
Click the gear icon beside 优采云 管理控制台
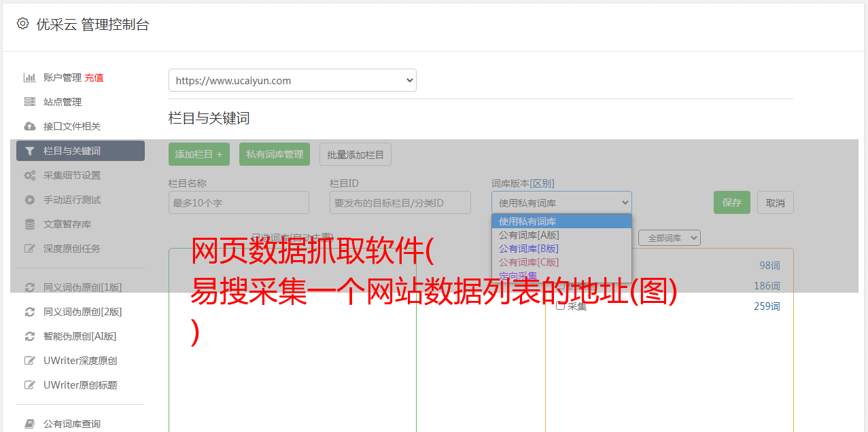(22, 24)
